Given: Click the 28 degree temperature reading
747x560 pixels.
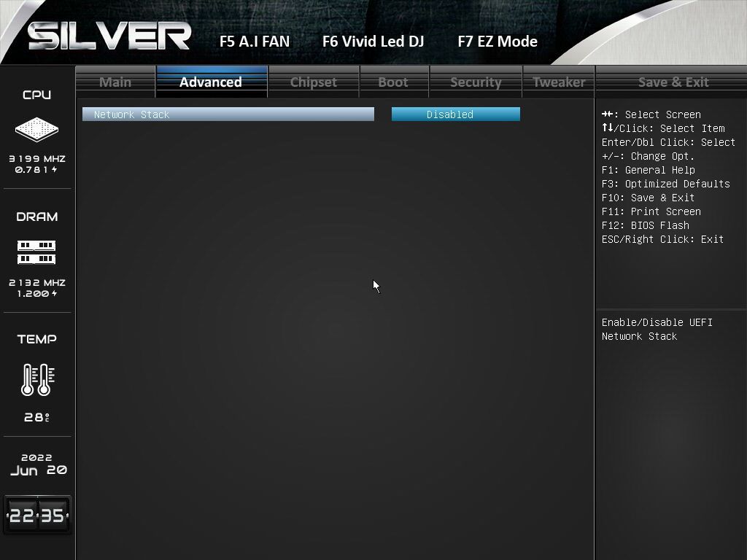Looking at the screenshot, I should tap(36, 417).
